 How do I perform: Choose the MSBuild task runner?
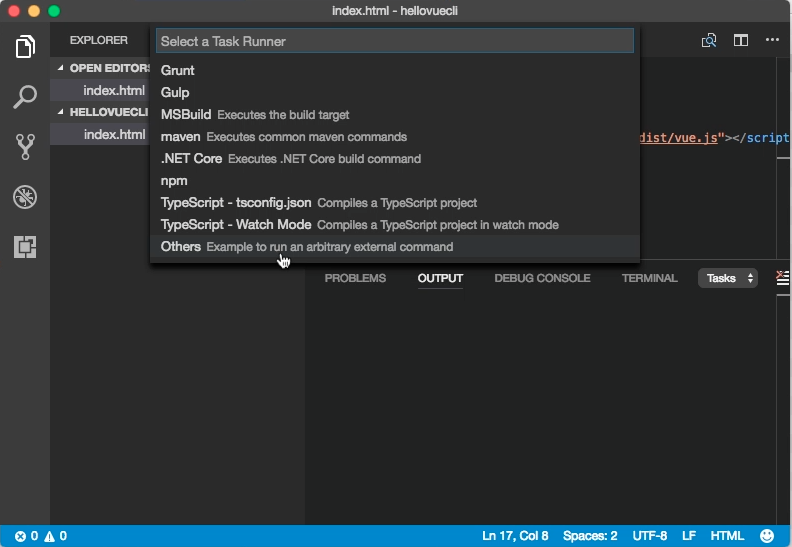(x=395, y=115)
